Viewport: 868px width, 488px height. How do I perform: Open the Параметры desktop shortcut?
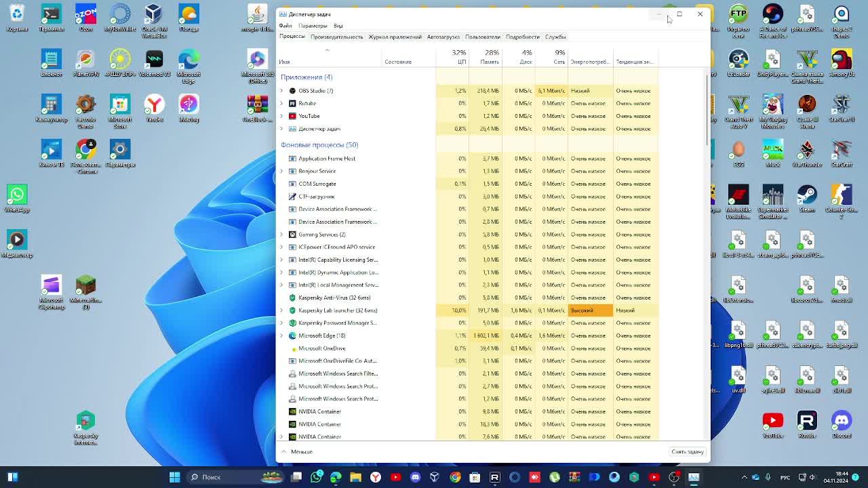(120, 153)
